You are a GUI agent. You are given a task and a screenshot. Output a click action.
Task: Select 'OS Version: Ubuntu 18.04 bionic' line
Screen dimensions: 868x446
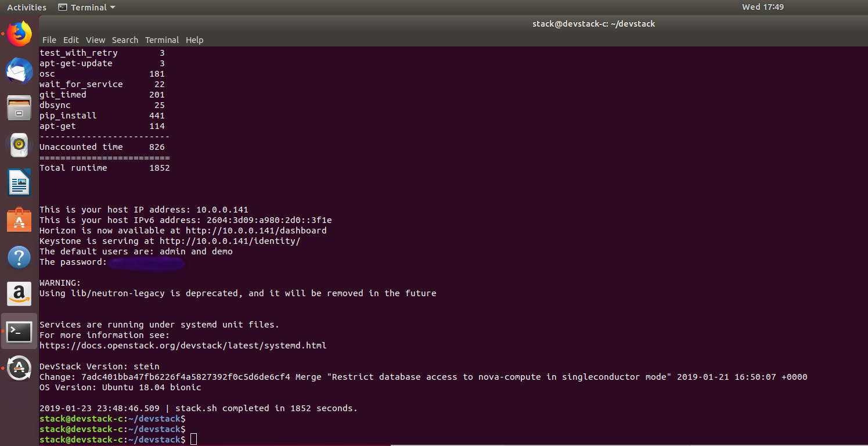coord(120,387)
